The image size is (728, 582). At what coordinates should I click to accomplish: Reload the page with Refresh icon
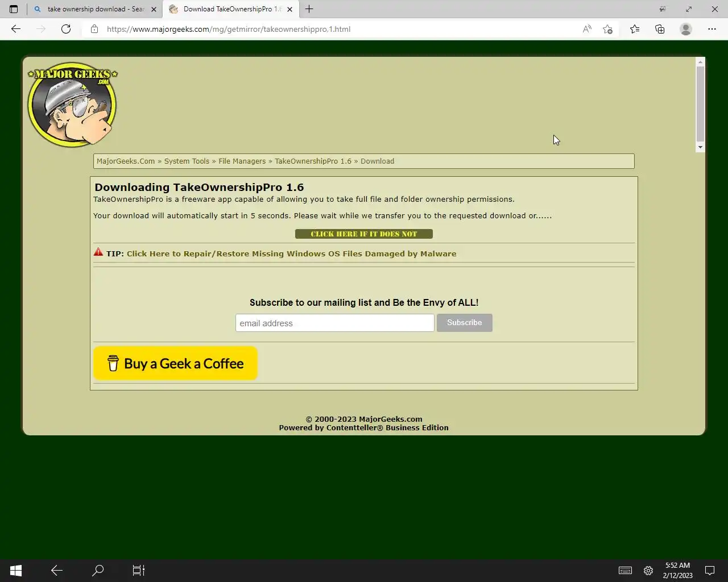pyautogui.click(x=66, y=29)
